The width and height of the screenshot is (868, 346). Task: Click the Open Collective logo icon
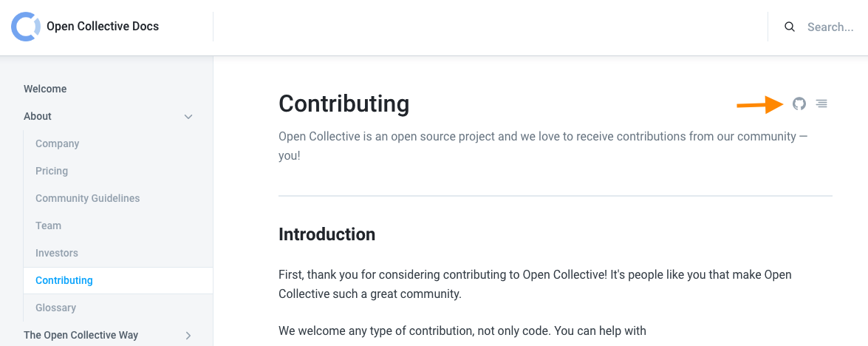pyautogui.click(x=26, y=27)
